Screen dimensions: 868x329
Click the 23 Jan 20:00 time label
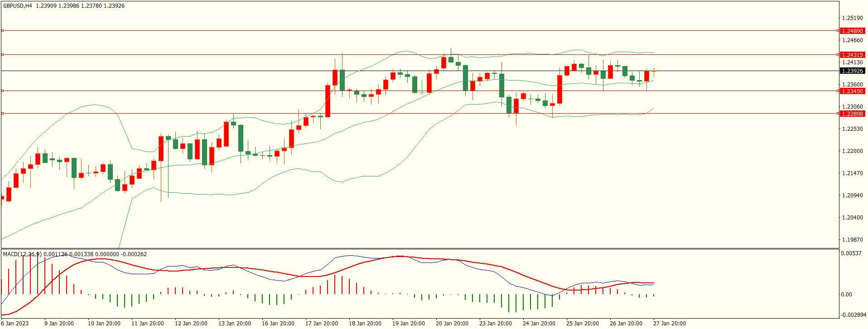click(496, 324)
